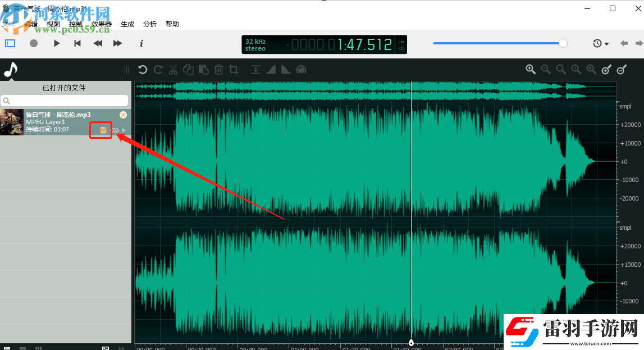Delete selection with the trash icon
The image size is (644, 350).
point(218,69)
